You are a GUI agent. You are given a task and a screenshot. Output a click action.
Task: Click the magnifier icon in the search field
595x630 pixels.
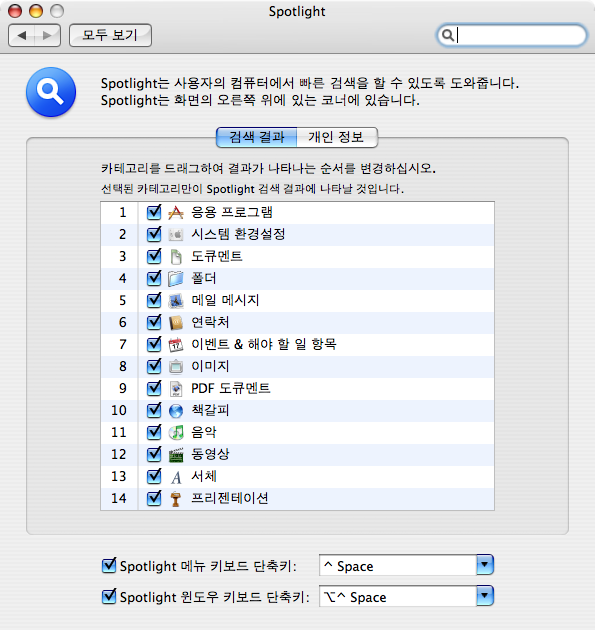[x=448, y=35]
